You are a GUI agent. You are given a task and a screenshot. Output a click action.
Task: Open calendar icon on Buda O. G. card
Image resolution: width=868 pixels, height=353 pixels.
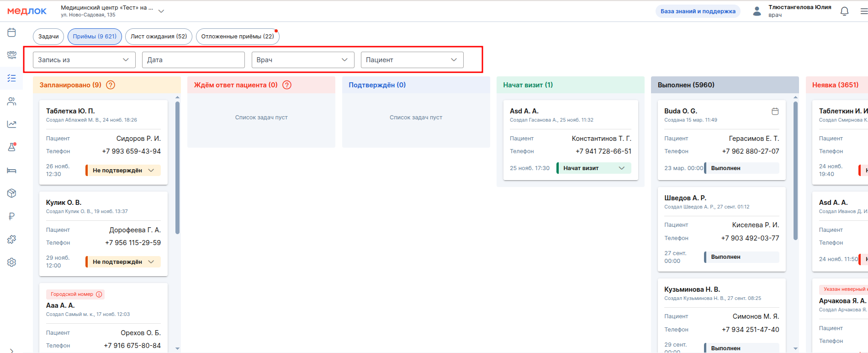pyautogui.click(x=775, y=111)
